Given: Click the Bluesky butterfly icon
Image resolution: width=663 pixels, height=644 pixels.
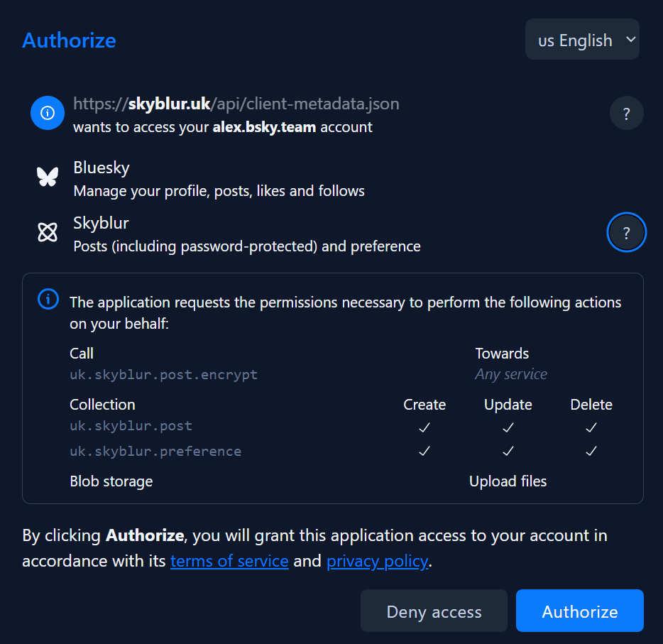Looking at the screenshot, I should point(48,176).
